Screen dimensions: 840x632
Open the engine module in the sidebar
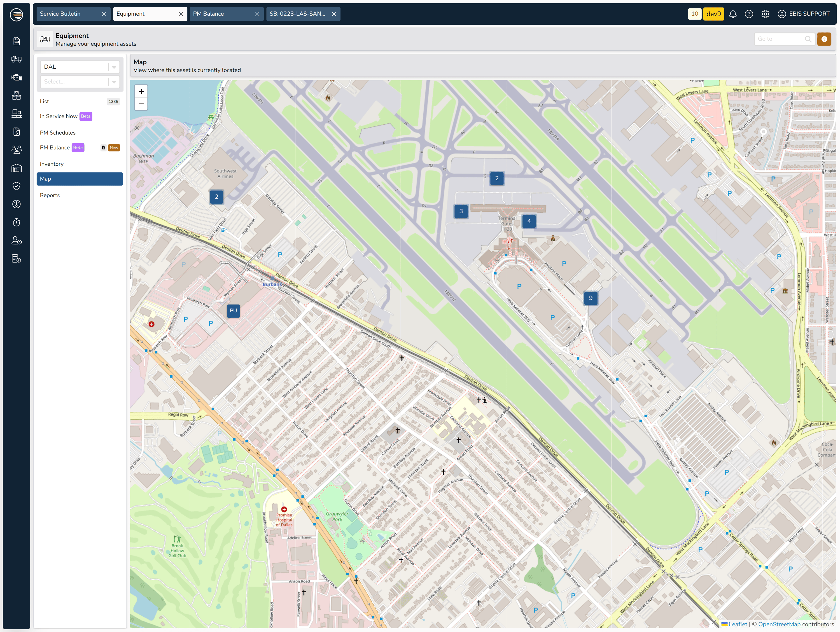coord(16,78)
